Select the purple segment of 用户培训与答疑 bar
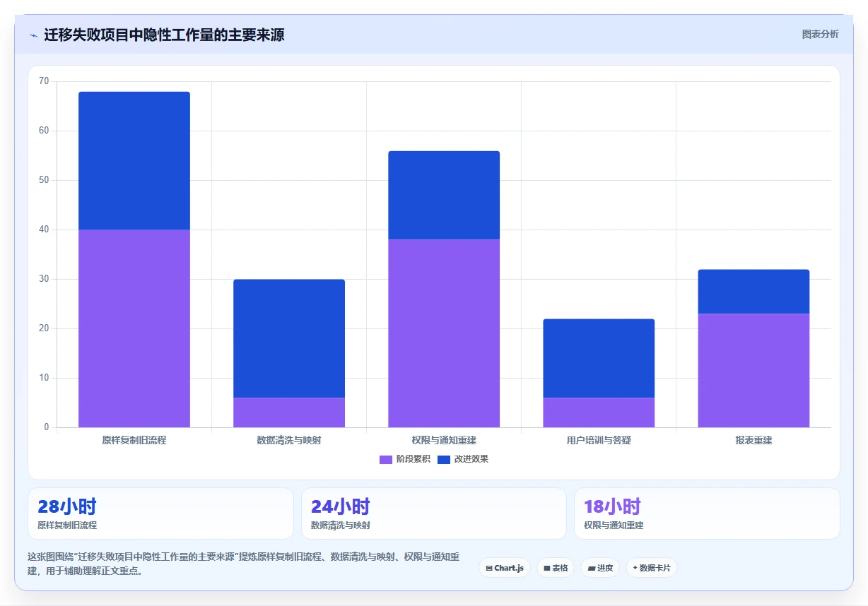The width and height of the screenshot is (868, 606). coord(599,412)
